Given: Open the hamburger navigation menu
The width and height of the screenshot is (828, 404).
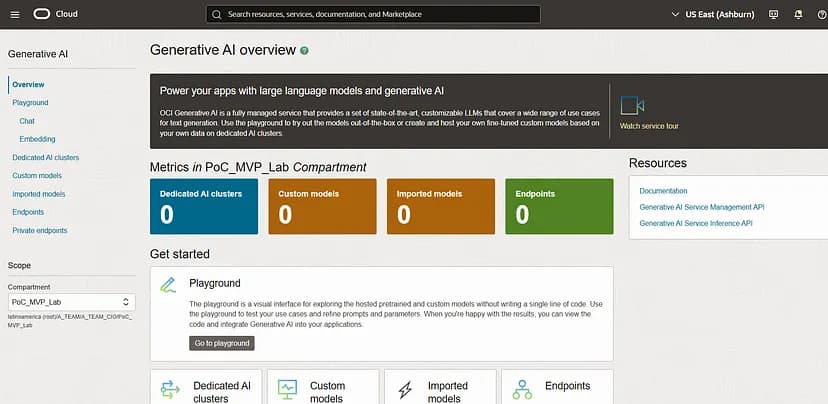Looking at the screenshot, I should point(15,14).
